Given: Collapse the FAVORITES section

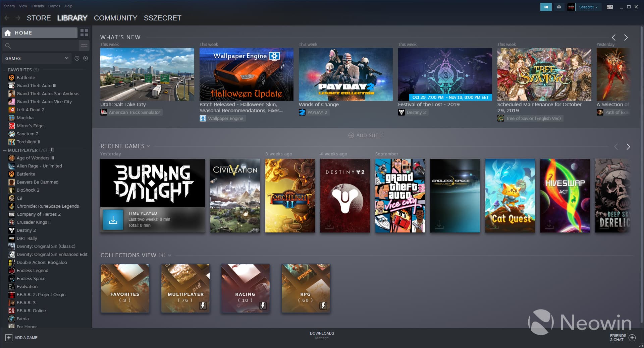Looking at the screenshot, I should coord(4,70).
